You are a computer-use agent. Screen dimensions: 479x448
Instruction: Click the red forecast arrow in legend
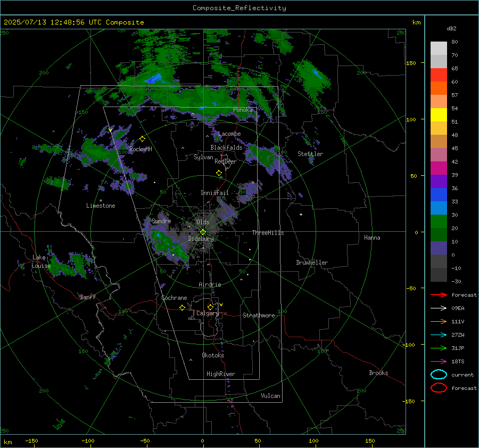click(439, 295)
